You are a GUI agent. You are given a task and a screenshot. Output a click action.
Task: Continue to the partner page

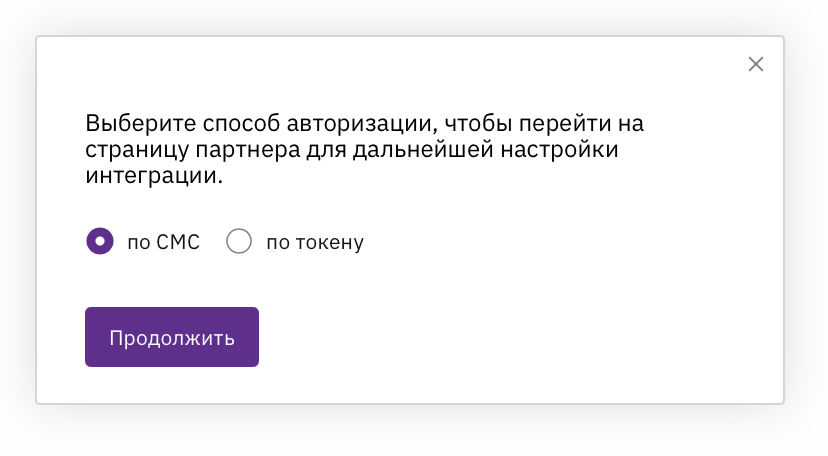172,337
